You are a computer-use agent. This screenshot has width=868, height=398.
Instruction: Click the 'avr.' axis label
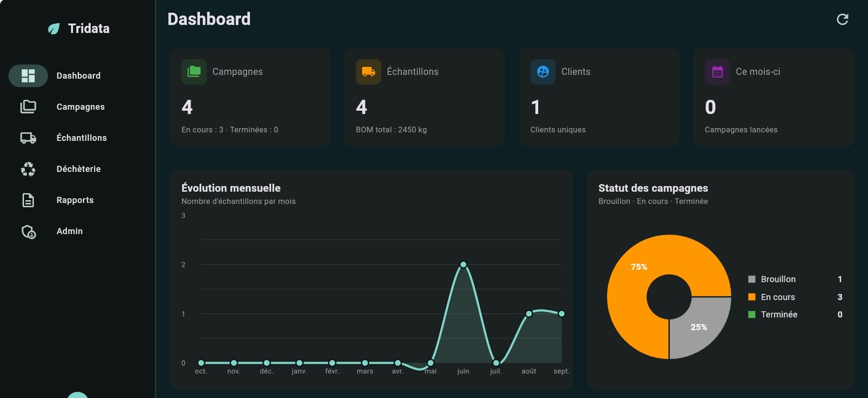(398, 371)
